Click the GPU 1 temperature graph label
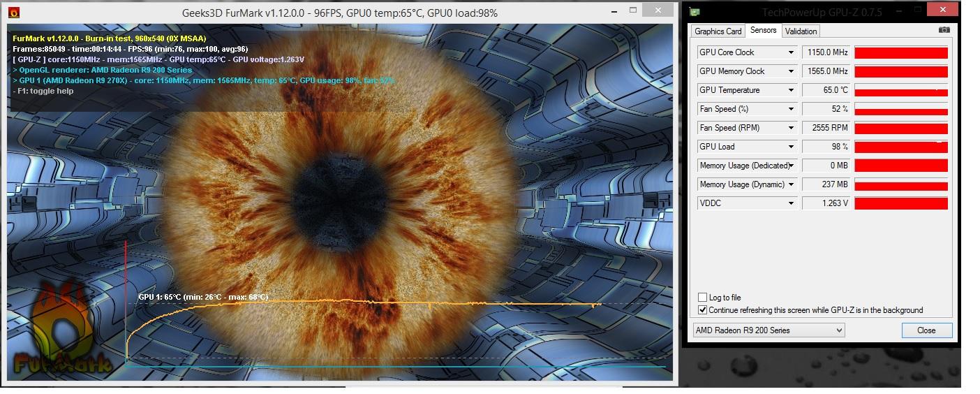The image size is (980, 394). tap(203, 297)
